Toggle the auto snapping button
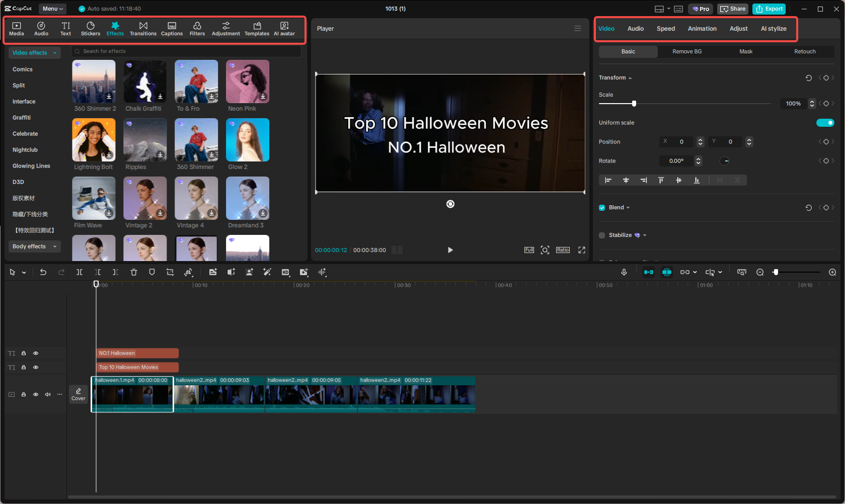Screen dimensions: 845x504 coord(667,272)
